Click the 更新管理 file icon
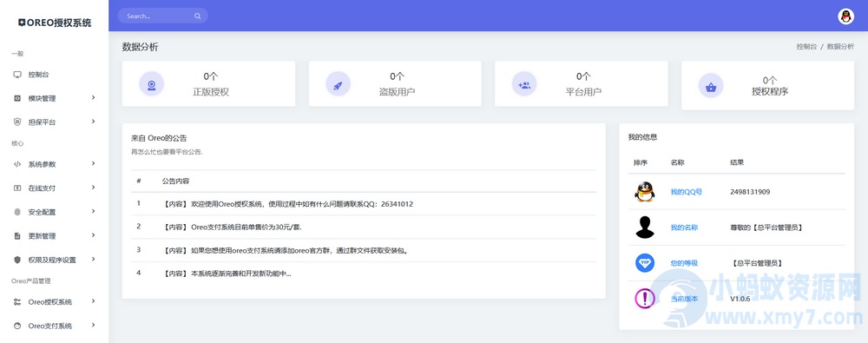868x343 pixels. (17, 235)
